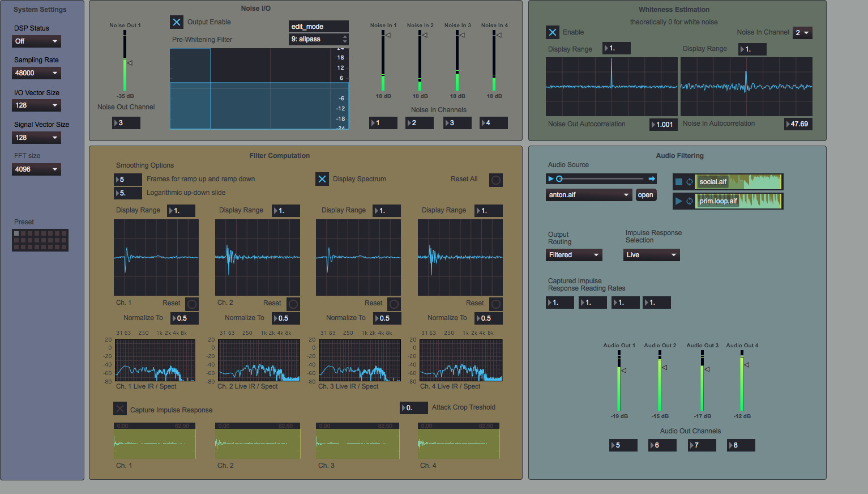Click the Audio Out 2 gain slider
Viewport: 868px width, 494px height.
(x=661, y=381)
